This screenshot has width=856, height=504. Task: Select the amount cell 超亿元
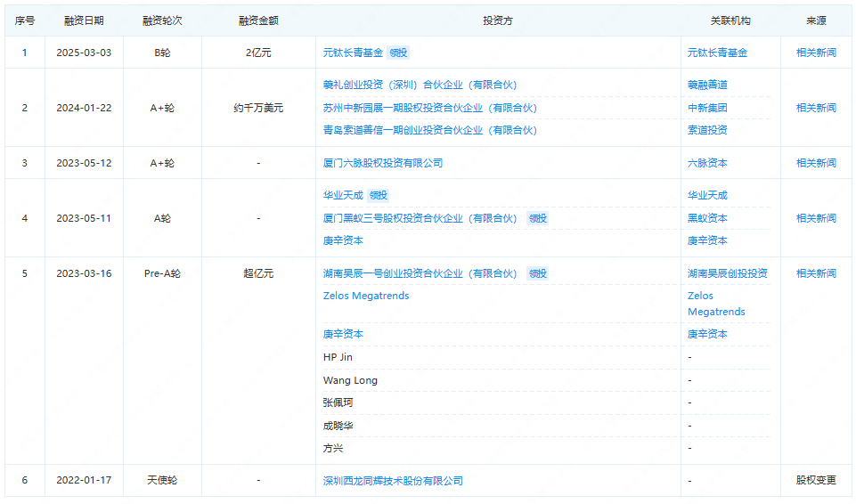259,273
